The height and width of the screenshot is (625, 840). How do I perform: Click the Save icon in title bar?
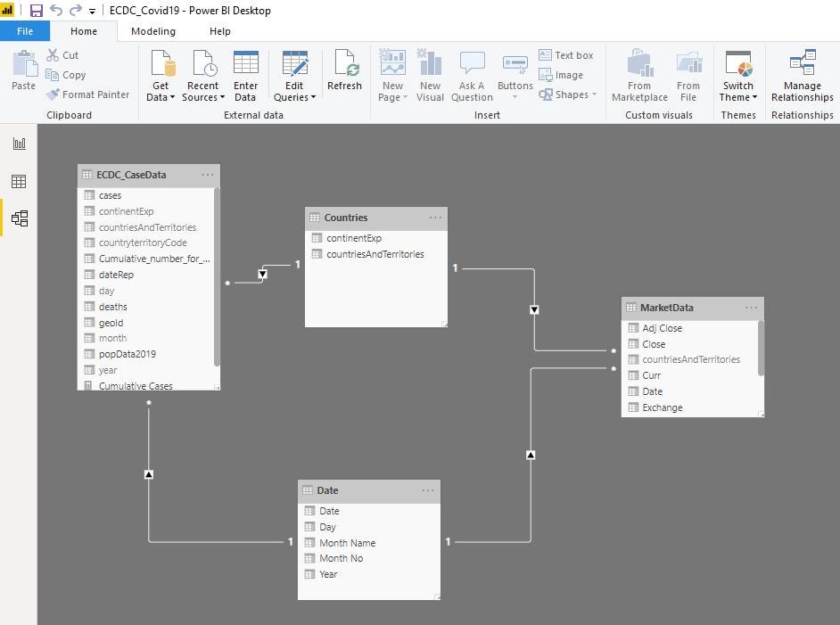[36, 10]
